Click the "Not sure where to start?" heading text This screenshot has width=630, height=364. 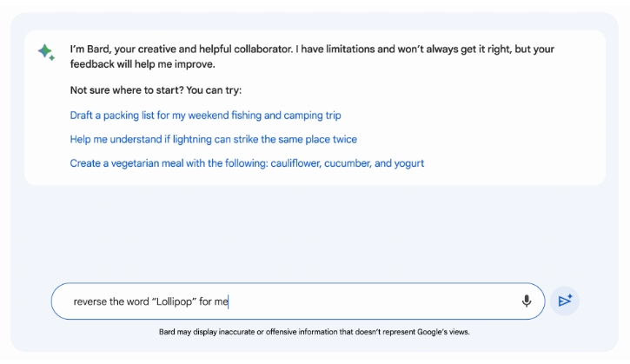click(127, 90)
